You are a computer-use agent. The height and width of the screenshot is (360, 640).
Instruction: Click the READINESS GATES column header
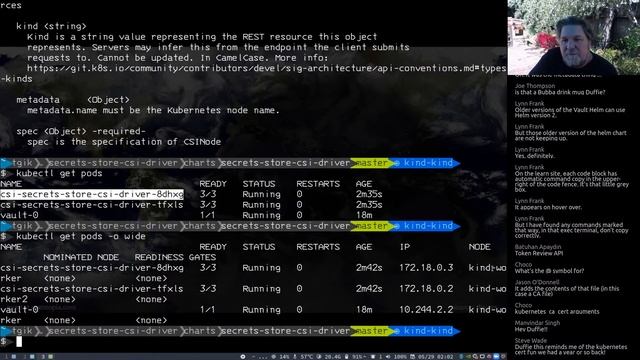click(175, 257)
